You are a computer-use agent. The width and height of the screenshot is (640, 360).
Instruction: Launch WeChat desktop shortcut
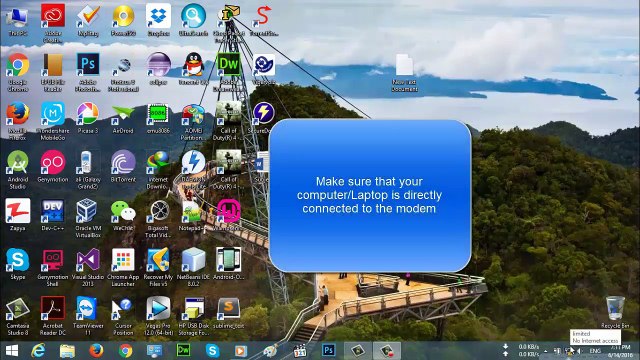point(123,215)
